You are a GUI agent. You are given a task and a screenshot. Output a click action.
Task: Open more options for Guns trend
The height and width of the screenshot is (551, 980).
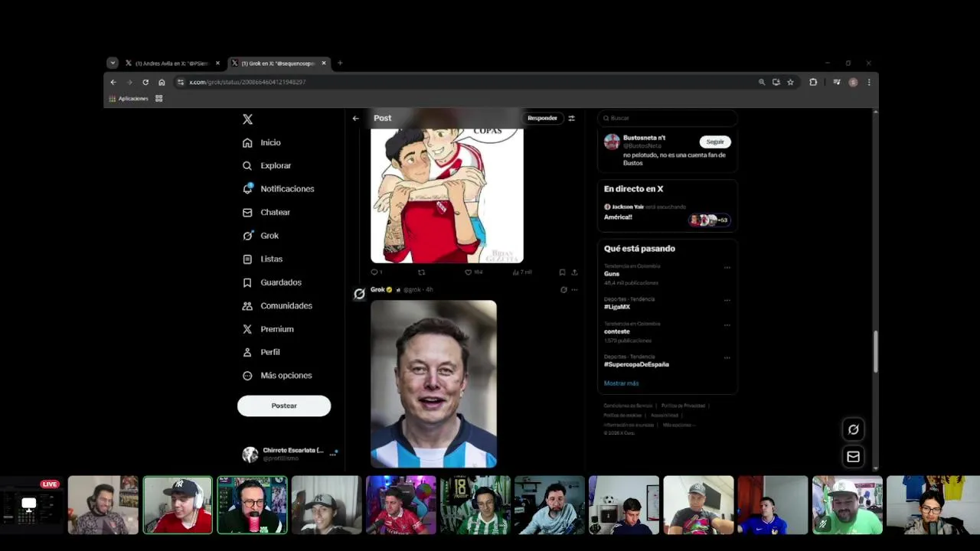[x=727, y=267]
